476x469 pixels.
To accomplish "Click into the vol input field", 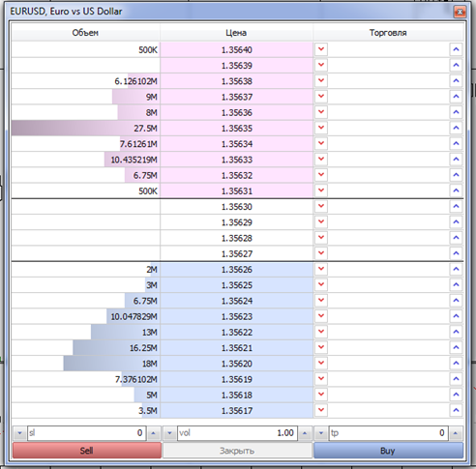I will point(237,433).
